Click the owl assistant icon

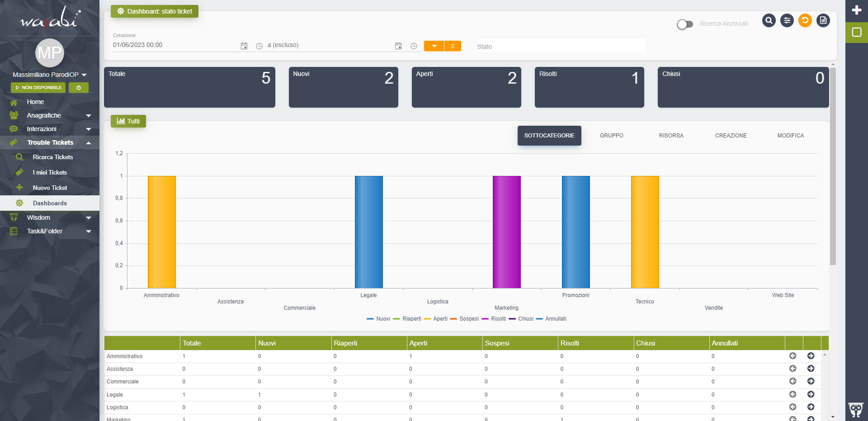855,410
